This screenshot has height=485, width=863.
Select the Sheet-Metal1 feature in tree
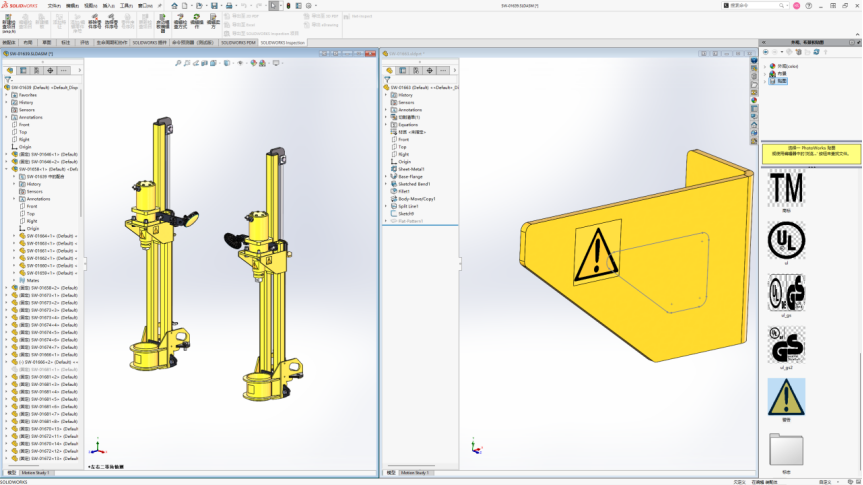(x=411, y=169)
